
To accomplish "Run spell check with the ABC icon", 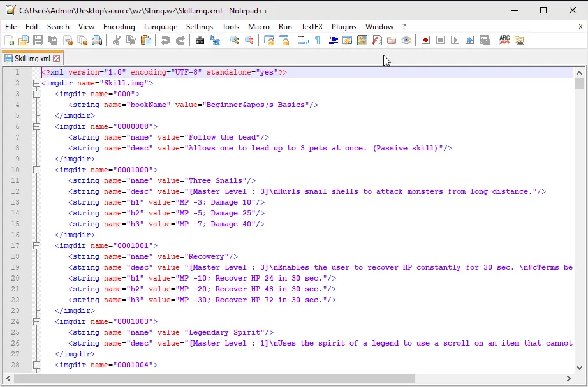I will click(504, 41).
